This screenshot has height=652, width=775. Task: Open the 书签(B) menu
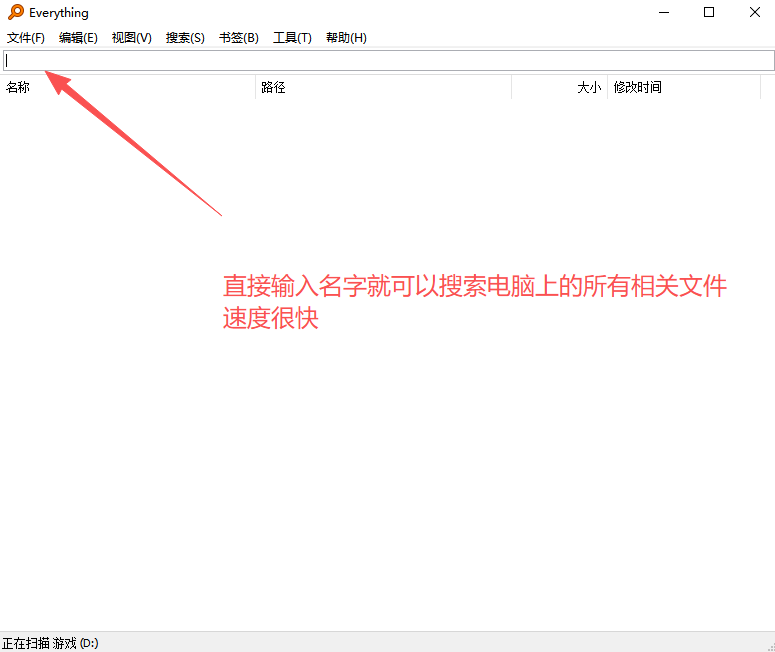point(238,38)
